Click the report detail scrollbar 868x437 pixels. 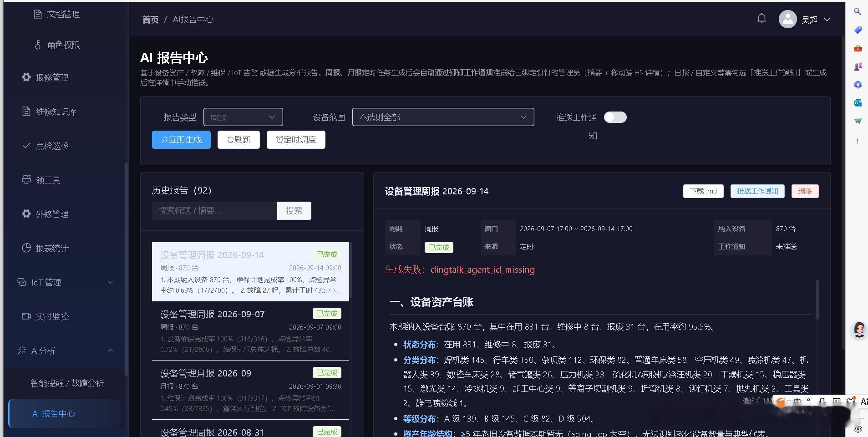click(x=817, y=300)
